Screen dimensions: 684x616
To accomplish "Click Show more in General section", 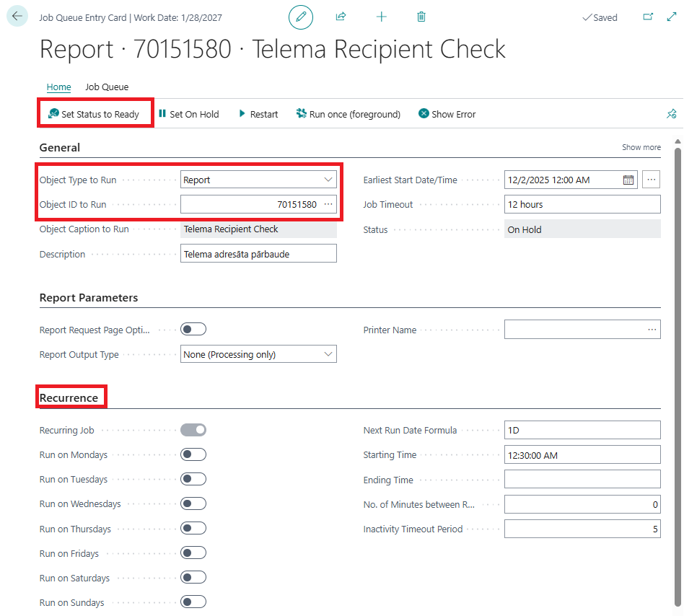I will (641, 147).
